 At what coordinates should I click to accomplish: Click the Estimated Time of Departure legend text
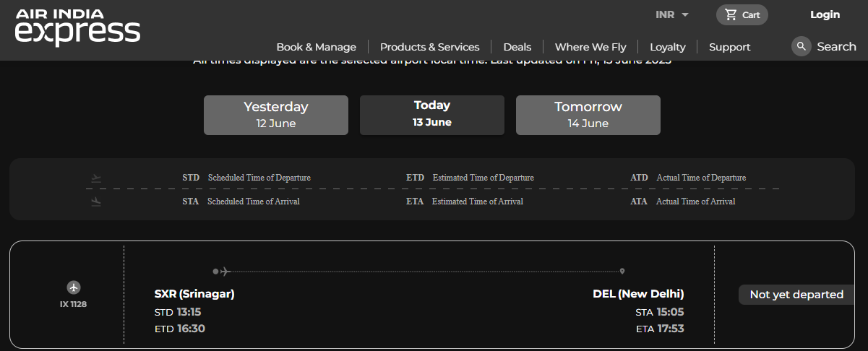[x=484, y=178]
